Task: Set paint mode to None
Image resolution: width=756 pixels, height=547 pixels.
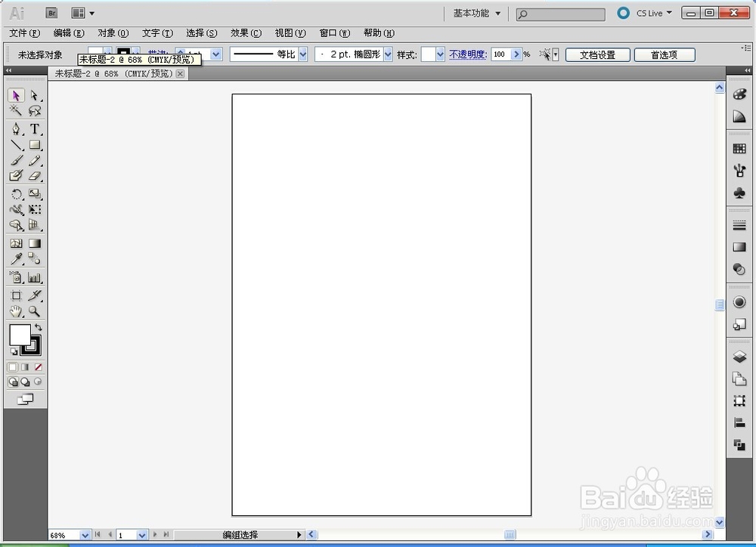Action: 38,367
